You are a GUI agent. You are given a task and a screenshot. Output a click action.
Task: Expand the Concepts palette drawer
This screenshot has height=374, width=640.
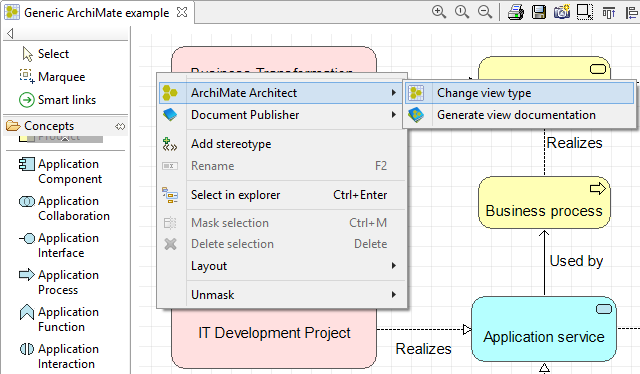65,126
